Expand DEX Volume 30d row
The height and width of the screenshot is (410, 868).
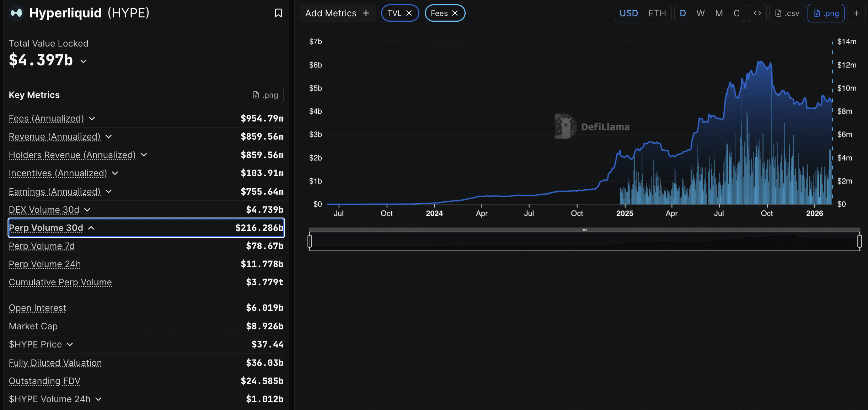87,210
